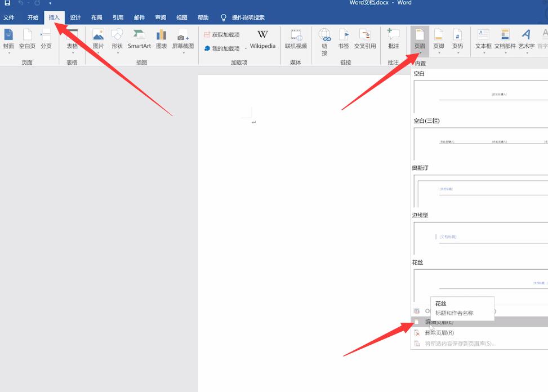Open the Shapes (形状) gallery
Image resolution: width=548 pixels, height=392 pixels.
[x=117, y=39]
